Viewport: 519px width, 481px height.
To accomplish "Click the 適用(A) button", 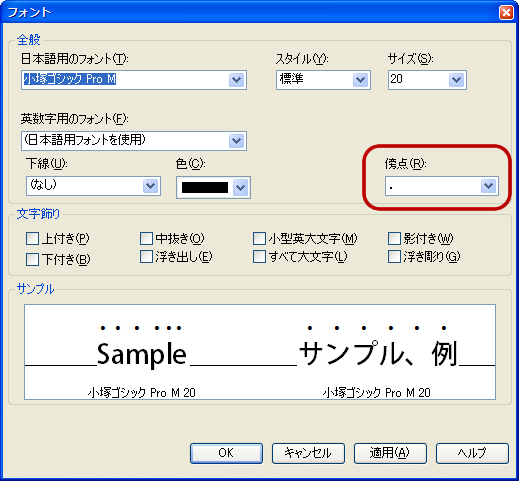I will [x=390, y=453].
